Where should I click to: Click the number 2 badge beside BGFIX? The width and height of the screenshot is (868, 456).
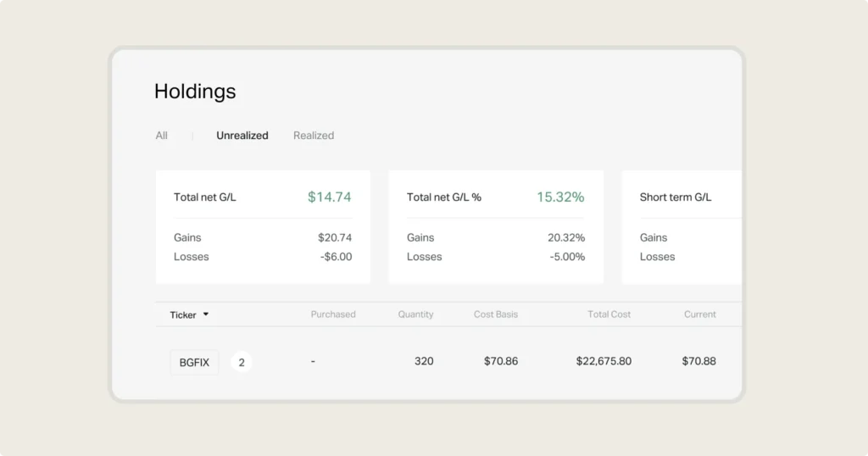point(242,362)
